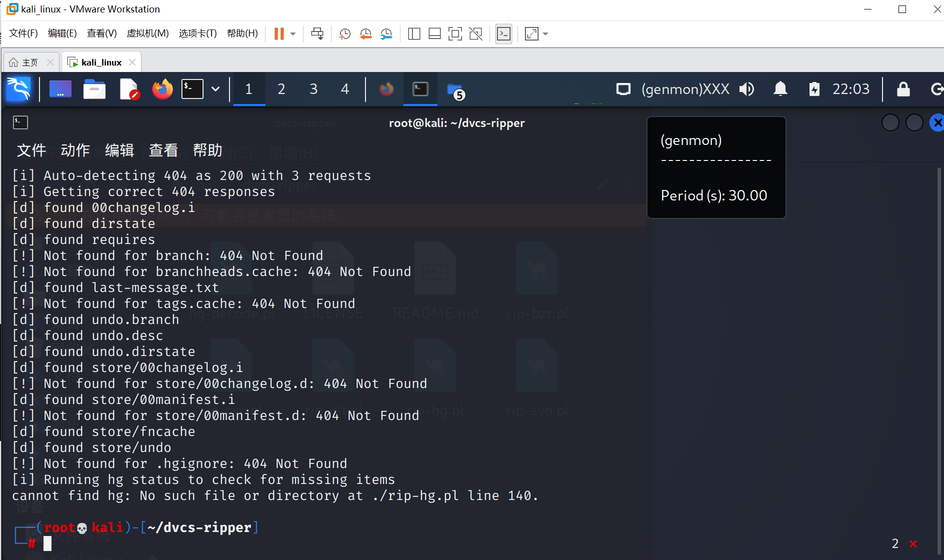This screenshot has height=560, width=944.
Task: Switch to workspace 2
Action: tap(281, 89)
